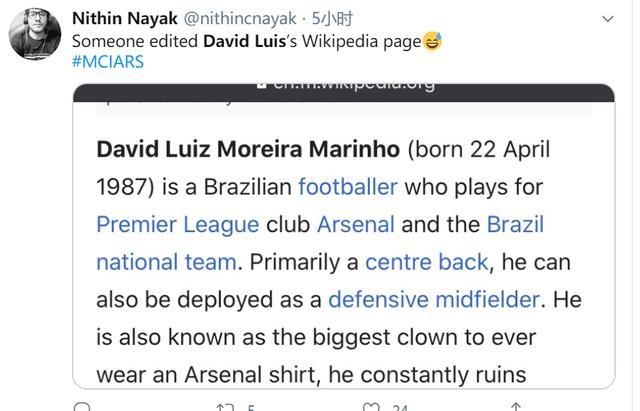The image size is (640, 411).
Task: Open the tweet's 5小时 timestamp
Action: click(x=332, y=19)
